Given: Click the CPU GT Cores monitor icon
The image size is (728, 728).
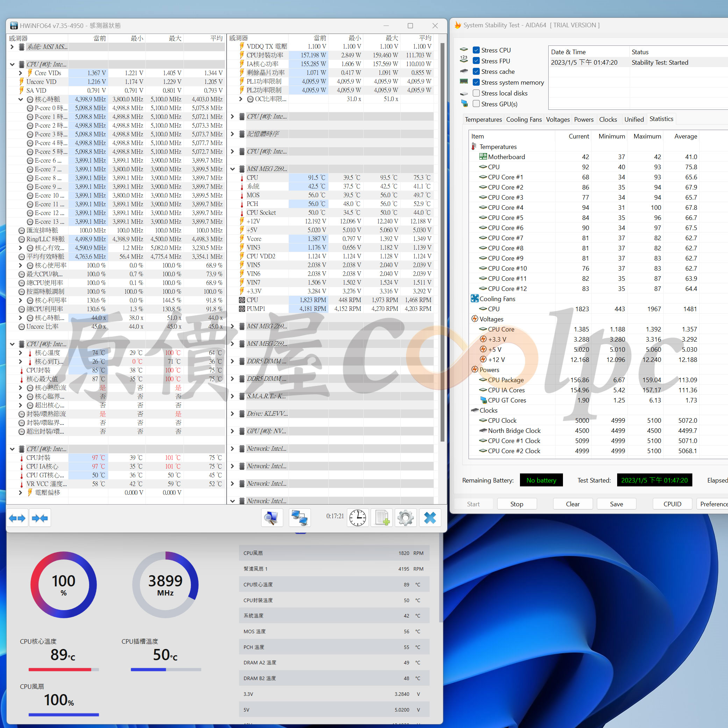Looking at the screenshot, I should point(483,400).
